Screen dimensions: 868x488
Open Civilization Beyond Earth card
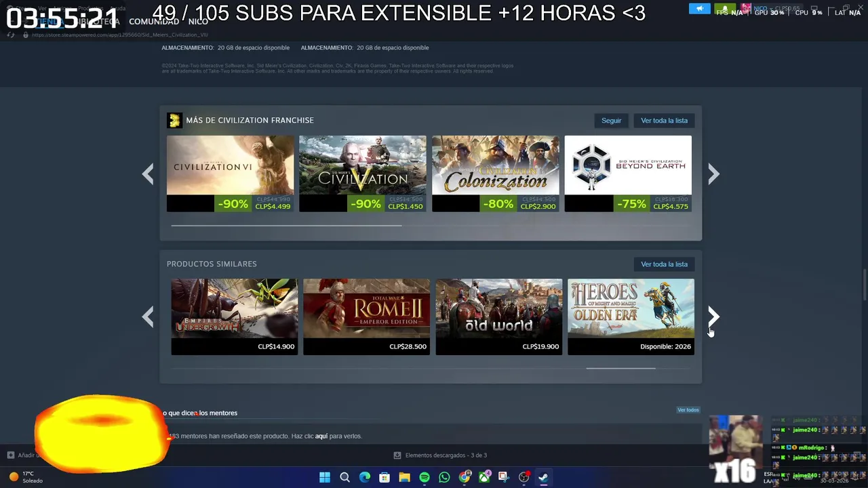click(628, 174)
